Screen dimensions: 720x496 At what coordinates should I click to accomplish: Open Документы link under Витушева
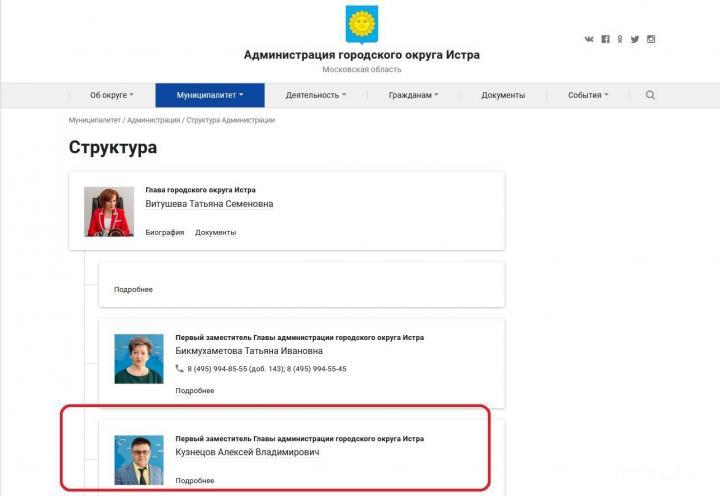pyautogui.click(x=216, y=232)
